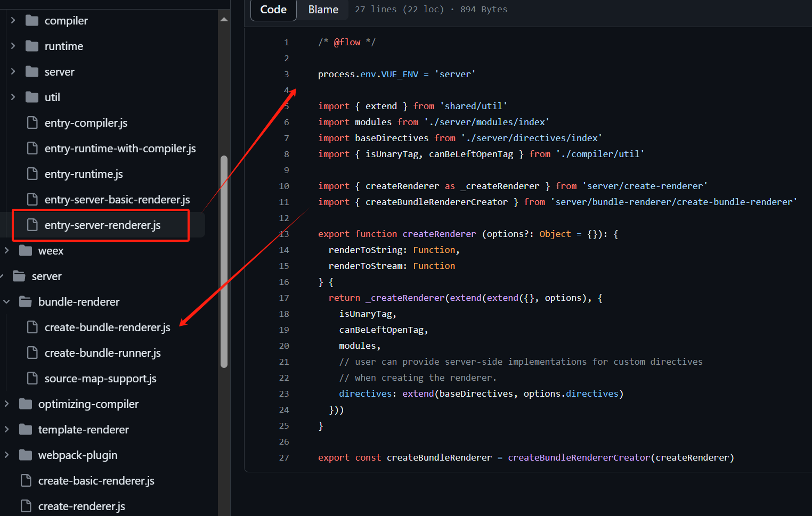Click 'shared/util' import path
The width and height of the screenshot is (812, 516).
[474, 106]
